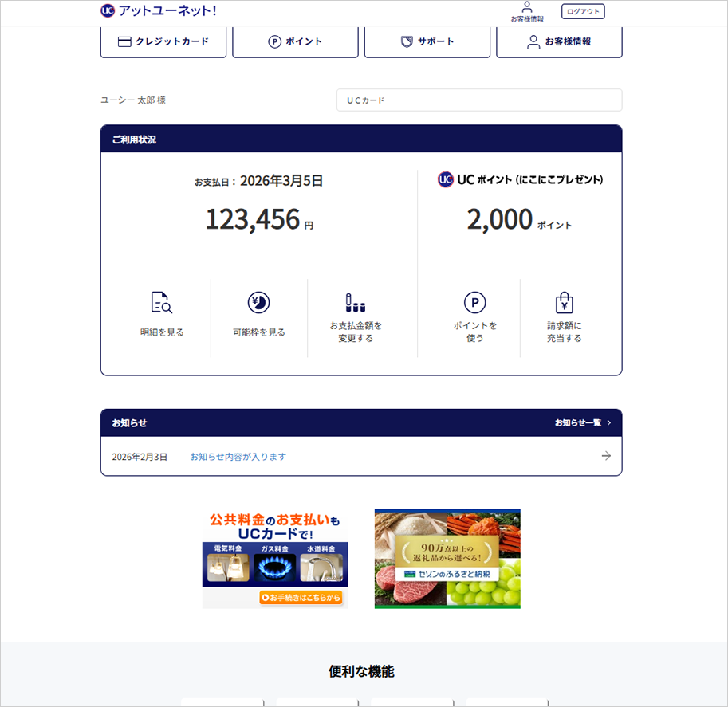The image size is (728, 707).
Task: Open 可能枠を見る available credit icon
Action: 258,303
